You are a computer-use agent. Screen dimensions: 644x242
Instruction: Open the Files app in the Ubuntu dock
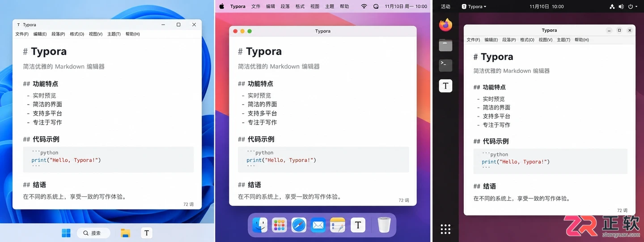click(x=445, y=45)
